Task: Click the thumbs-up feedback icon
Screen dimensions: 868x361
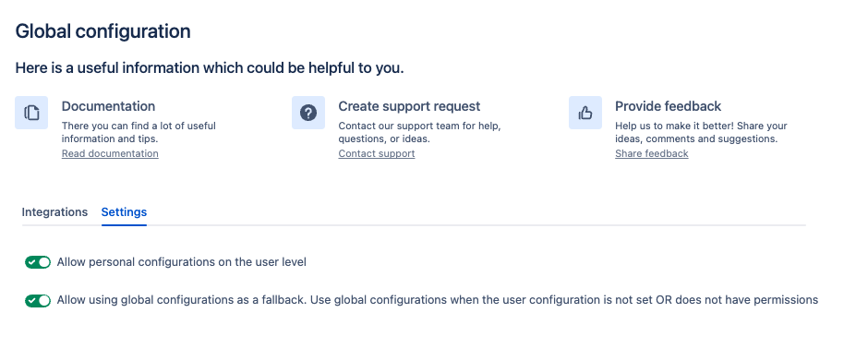Action: (x=585, y=113)
